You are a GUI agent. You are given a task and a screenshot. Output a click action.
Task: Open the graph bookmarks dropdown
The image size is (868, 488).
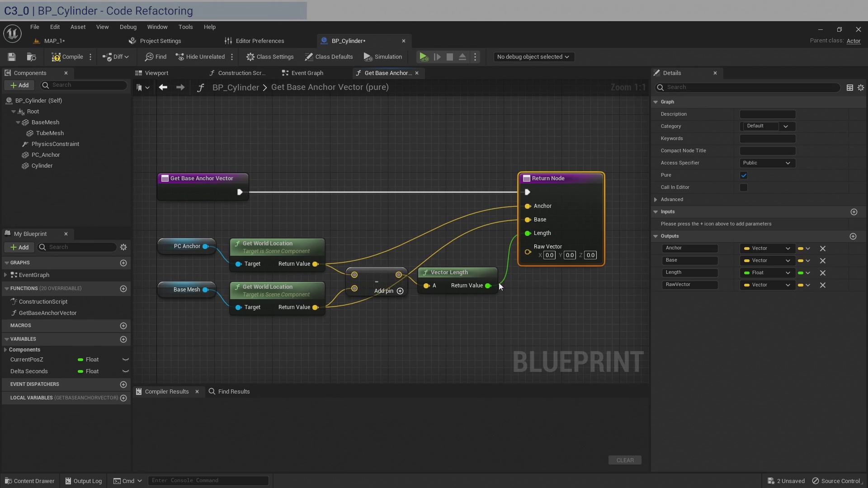143,88
